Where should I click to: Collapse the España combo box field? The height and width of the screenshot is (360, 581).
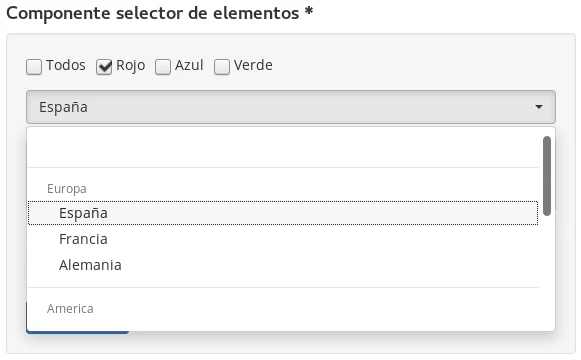[291, 107]
